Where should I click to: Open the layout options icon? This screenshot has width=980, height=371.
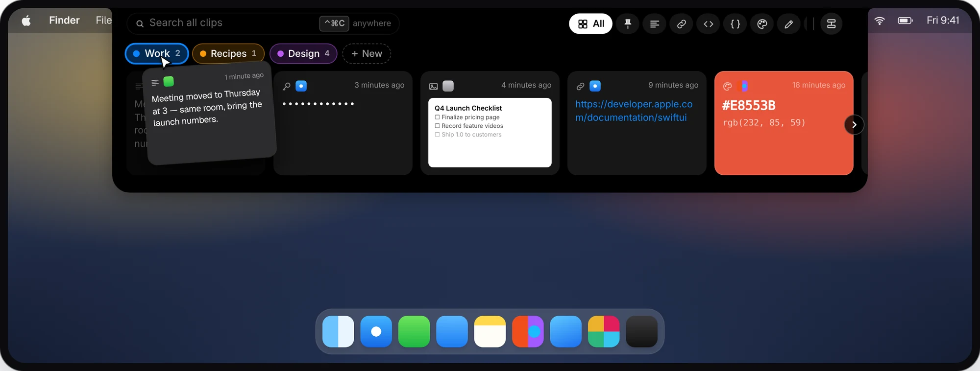tap(831, 23)
